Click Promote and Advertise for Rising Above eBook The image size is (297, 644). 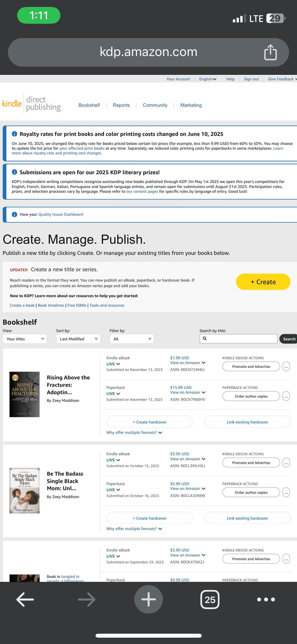(x=251, y=366)
